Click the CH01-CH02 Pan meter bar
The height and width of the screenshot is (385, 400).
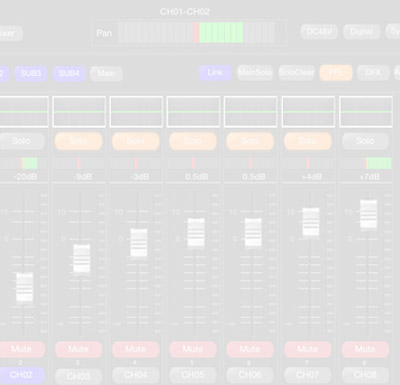[x=196, y=33]
